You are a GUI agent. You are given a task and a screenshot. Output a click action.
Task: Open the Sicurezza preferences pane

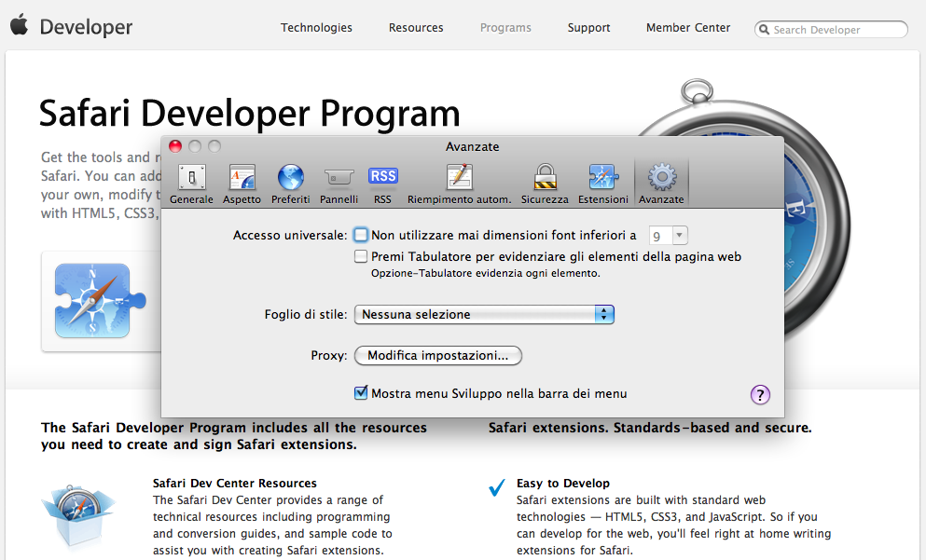click(x=545, y=184)
